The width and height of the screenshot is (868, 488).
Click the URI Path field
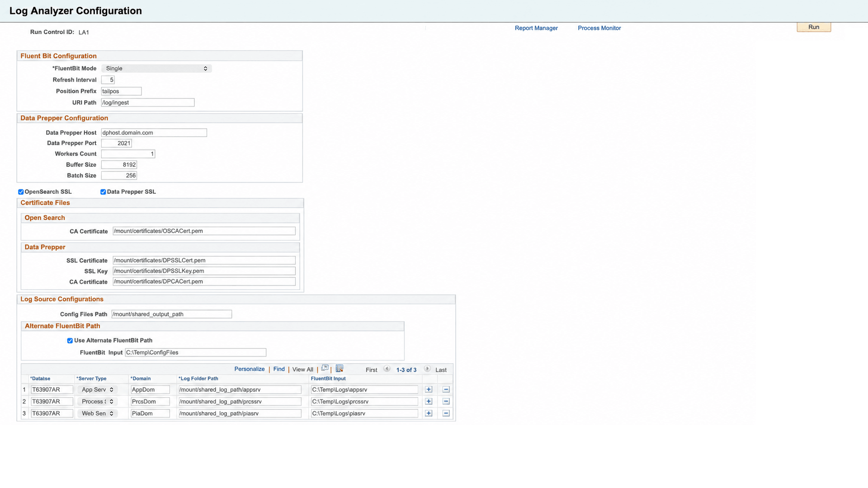coord(148,103)
